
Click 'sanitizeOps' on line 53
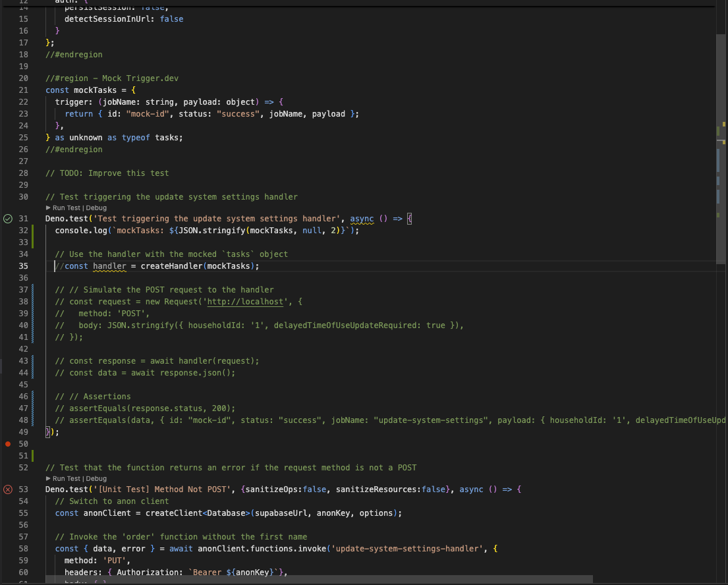tap(271, 489)
